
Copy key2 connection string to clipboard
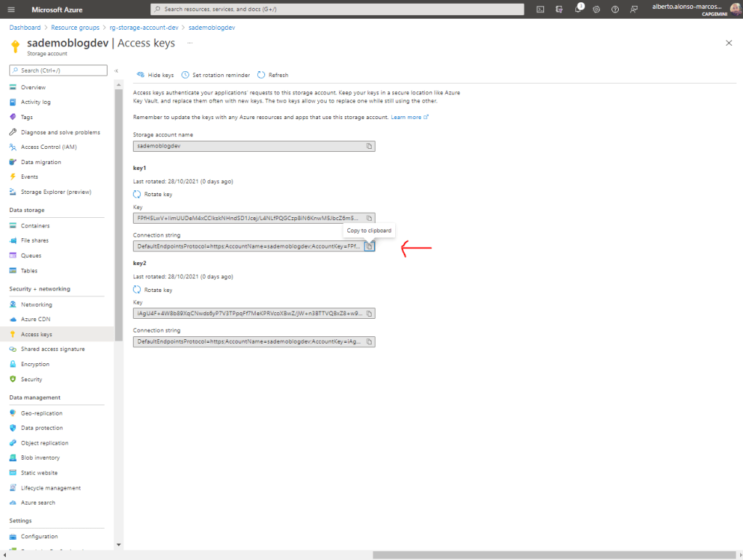[369, 341]
